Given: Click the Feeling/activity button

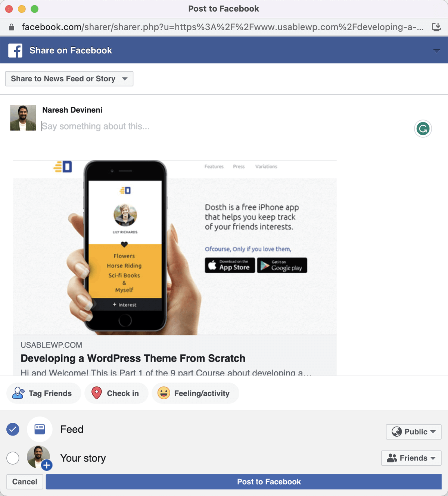Looking at the screenshot, I should click(195, 393).
